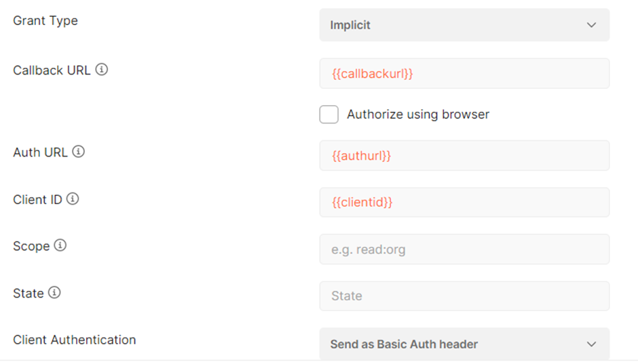Click the Callback URL label text
This screenshot has height=364, width=638.
coord(52,70)
